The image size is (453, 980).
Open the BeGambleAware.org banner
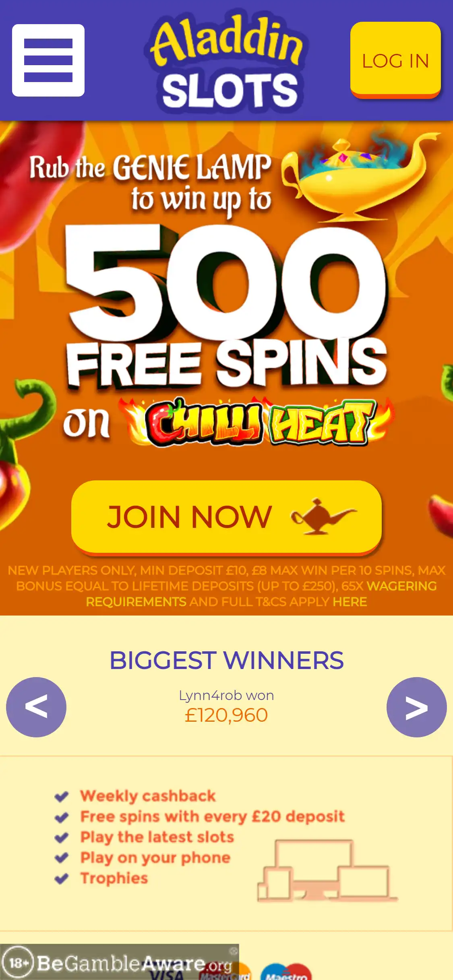tap(119, 962)
